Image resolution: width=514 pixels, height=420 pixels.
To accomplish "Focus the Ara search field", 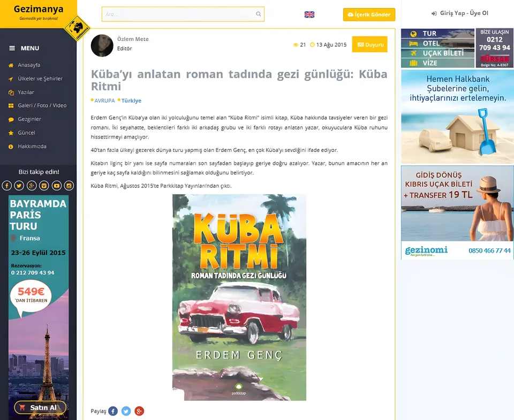I will pyautogui.click(x=183, y=14).
